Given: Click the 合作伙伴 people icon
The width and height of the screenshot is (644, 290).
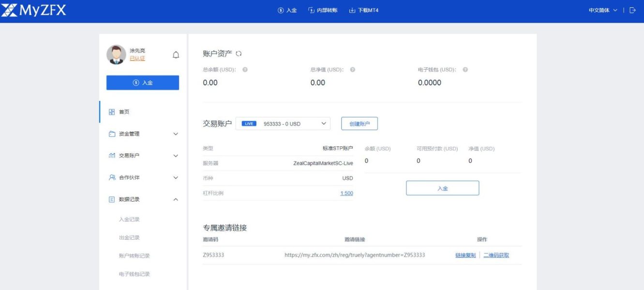Looking at the screenshot, I should pos(112,177).
